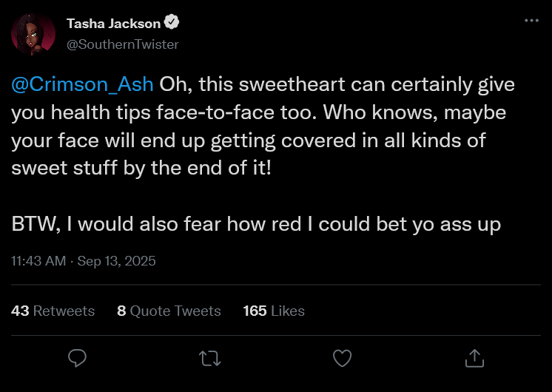Open Tasha Jackson's profile avatar picture
Viewport: 552px width, 392px height.
tap(33, 34)
